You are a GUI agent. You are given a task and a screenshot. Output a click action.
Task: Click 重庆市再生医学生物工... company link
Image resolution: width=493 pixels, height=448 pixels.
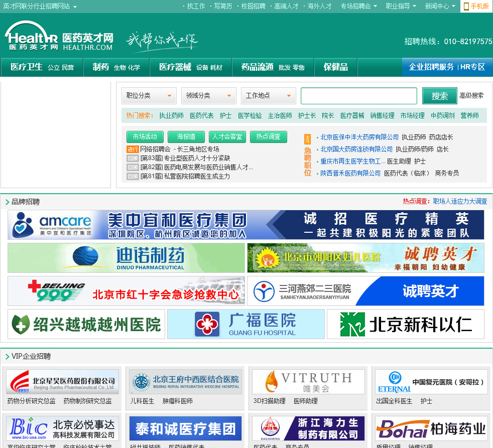(x=353, y=162)
